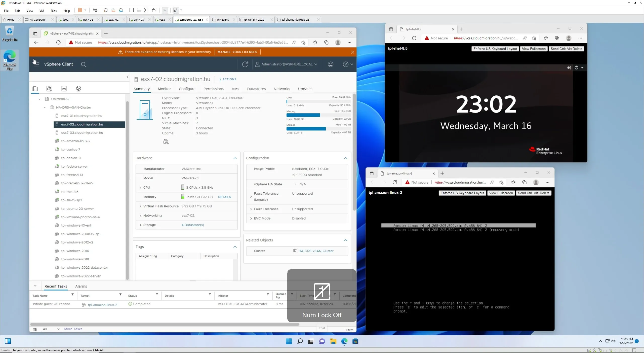Click the VMware take snapshot icon
Image resolution: width=644 pixels, height=353 pixels.
pyautogui.click(x=106, y=10)
